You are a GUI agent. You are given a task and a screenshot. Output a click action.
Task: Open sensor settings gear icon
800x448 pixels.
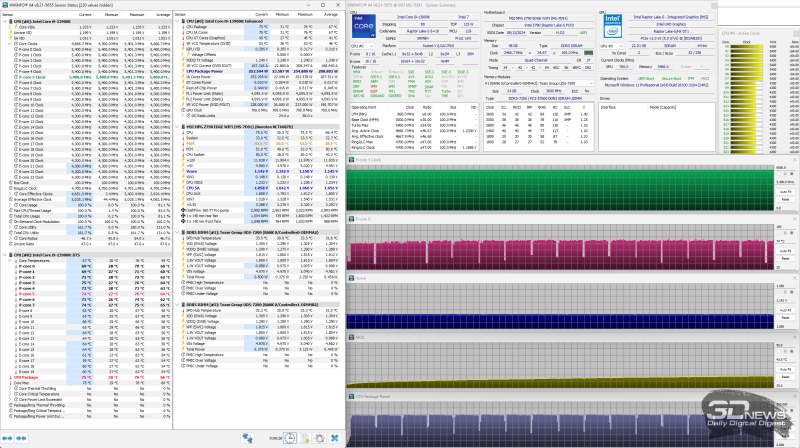pyautogui.click(x=320, y=438)
